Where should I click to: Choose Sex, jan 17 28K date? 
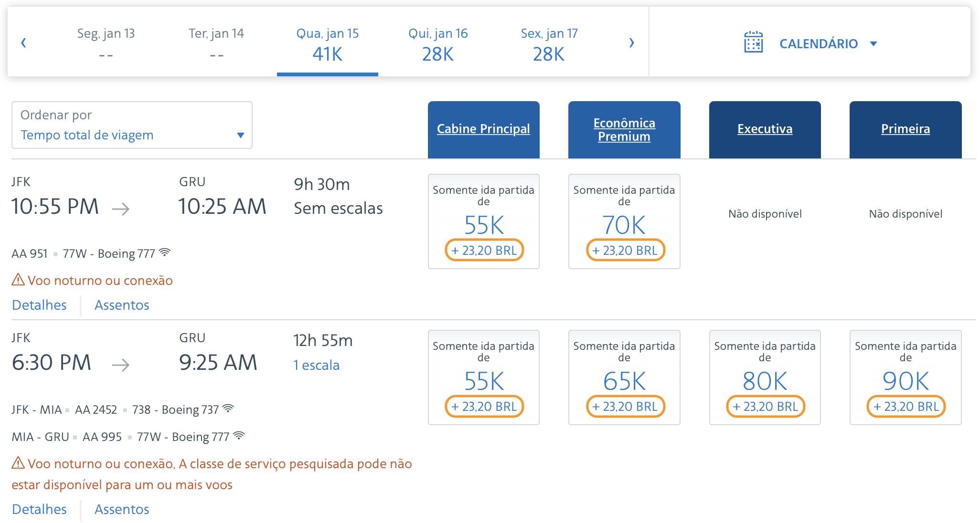[x=549, y=45]
